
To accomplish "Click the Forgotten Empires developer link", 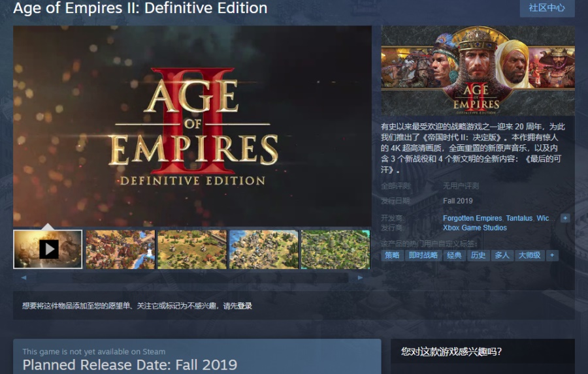I will coord(472,218).
